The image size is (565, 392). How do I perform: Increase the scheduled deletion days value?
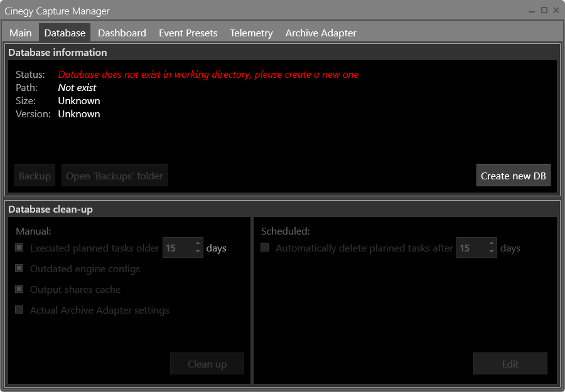(493, 244)
